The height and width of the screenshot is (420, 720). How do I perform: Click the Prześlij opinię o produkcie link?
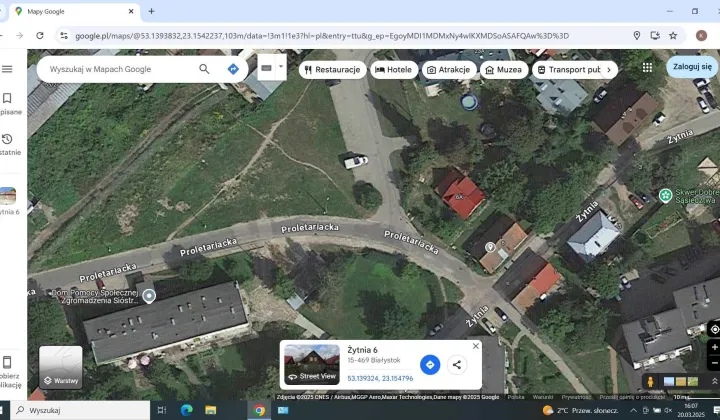[x=632, y=397]
